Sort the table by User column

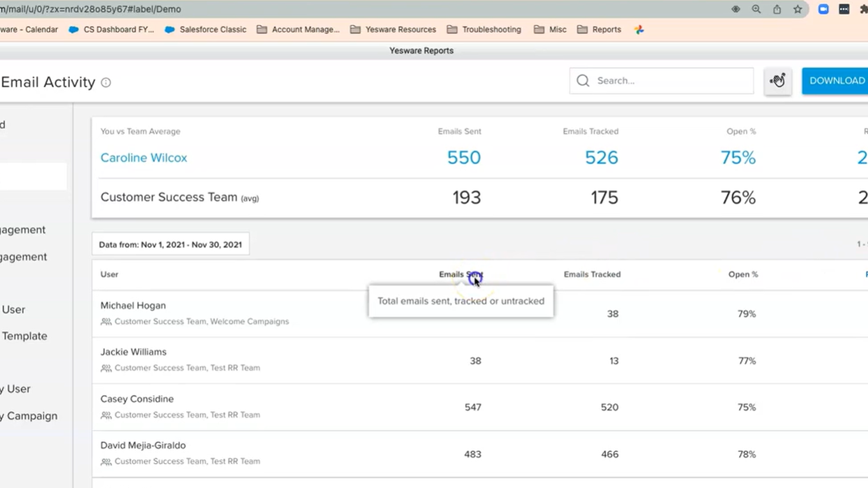pos(110,274)
